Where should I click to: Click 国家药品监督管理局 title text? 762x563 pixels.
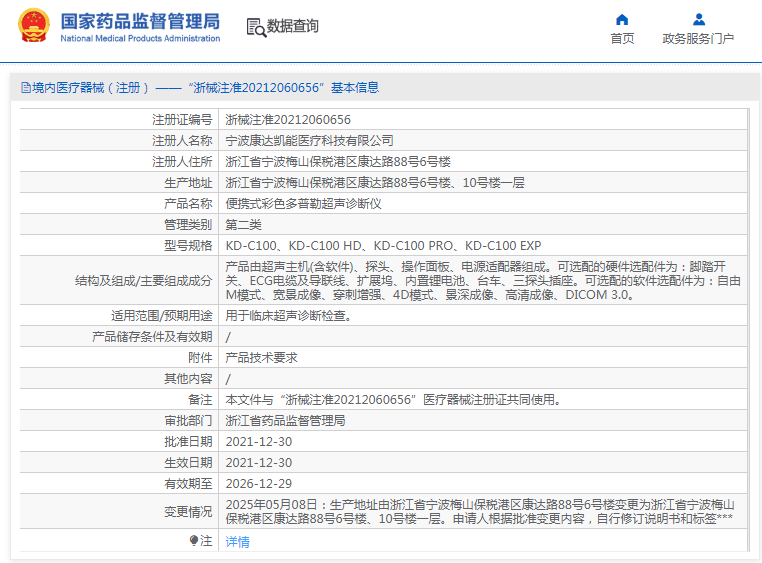(140, 21)
